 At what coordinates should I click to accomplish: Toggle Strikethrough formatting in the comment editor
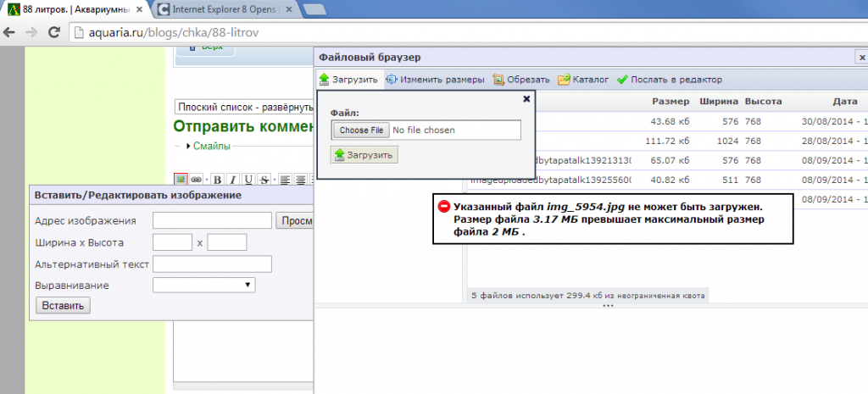tap(264, 180)
